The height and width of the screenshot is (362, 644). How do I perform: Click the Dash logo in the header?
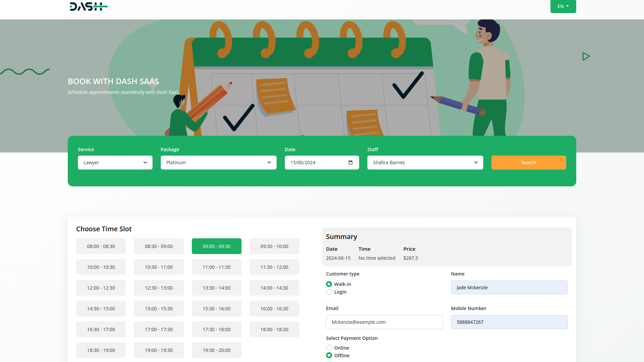pos(88,6)
